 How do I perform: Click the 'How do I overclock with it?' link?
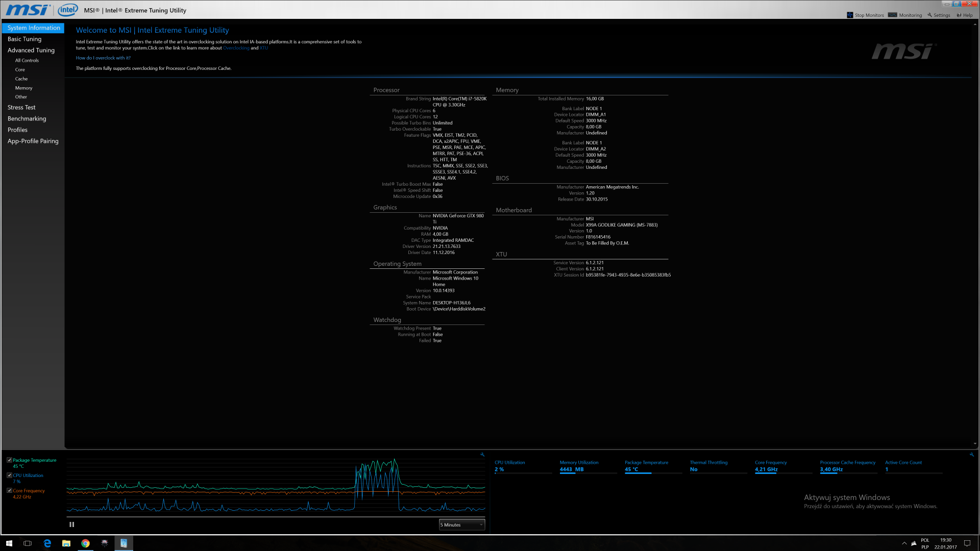tap(103, 58)
